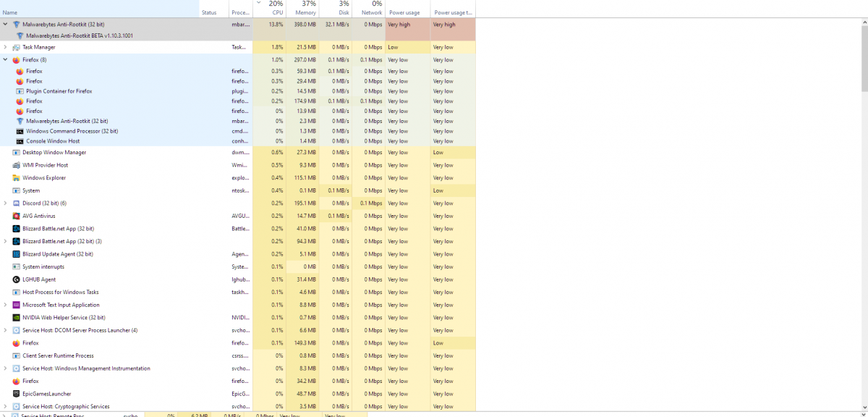868x417 pixels.
Task: Click the EpicGamesLauncher icon
Action: [16, 394]
